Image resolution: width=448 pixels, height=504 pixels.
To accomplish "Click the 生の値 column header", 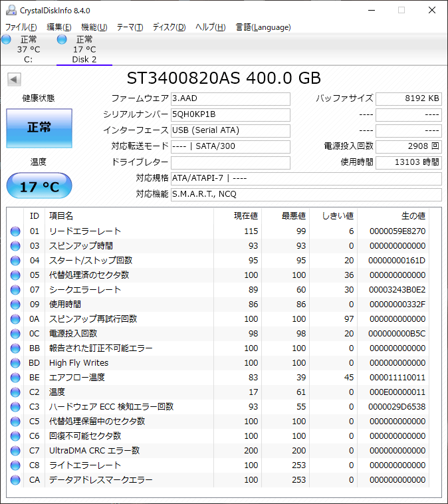I will click(x=393, y=215).
